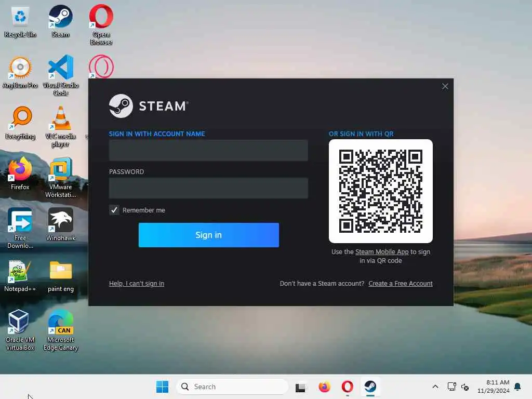
Task: Open the Help, I can't sign in link
Action: 137,283
